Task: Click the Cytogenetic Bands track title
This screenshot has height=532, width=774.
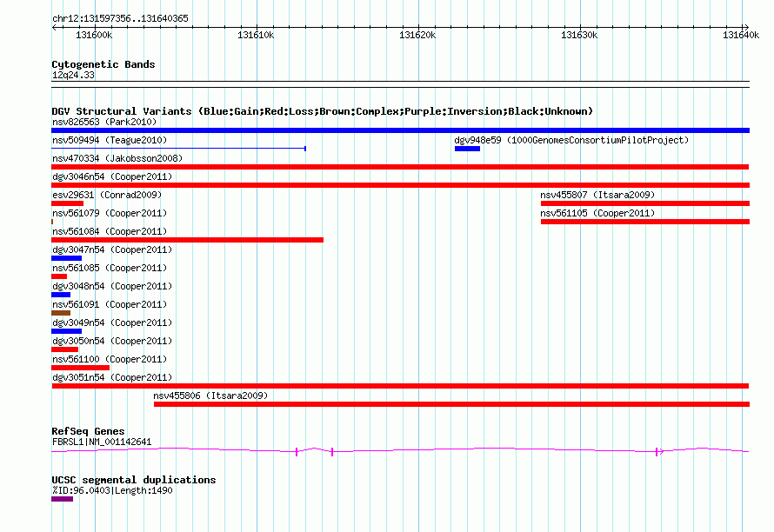Action: [x=103, y=64]
